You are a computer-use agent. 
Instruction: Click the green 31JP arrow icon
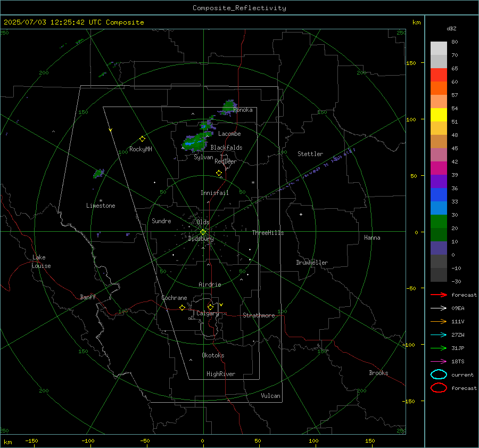click(439, 348)
